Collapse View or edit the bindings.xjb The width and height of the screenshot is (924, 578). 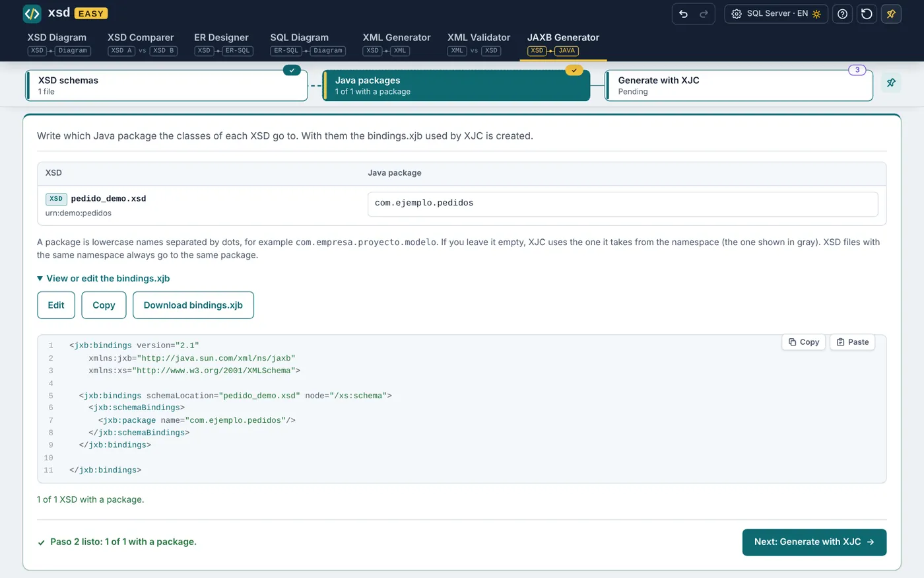pyautogui.click(x=104, y=279)
